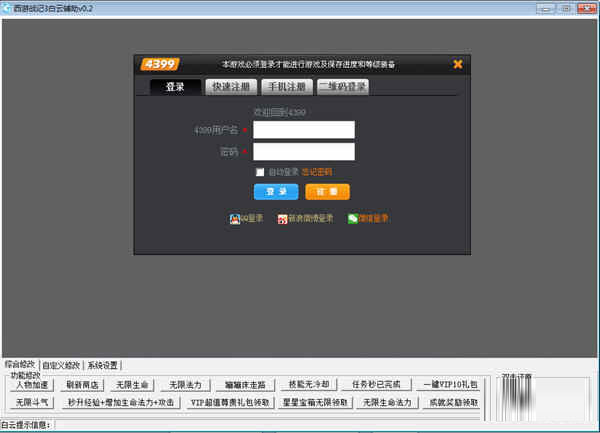Image resolution: width=600 pixels, height=433 pixels.
Task: Click the orange 注册 button
Action: coord(327,192)
